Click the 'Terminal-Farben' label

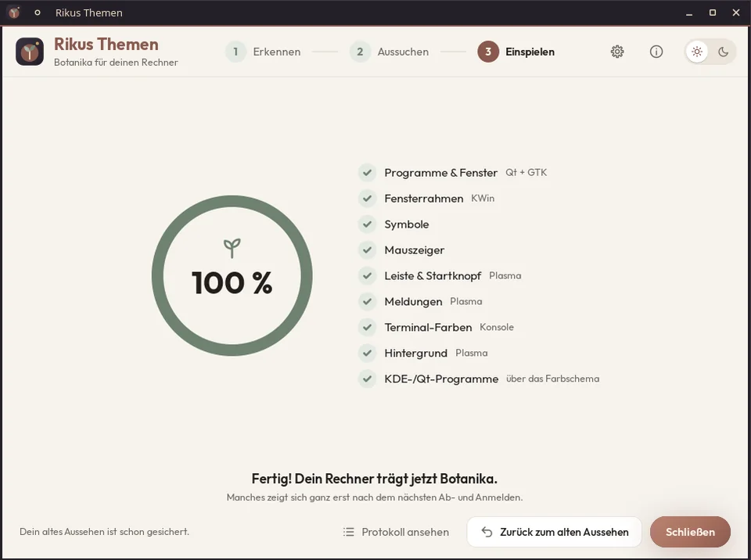point(428,328)
